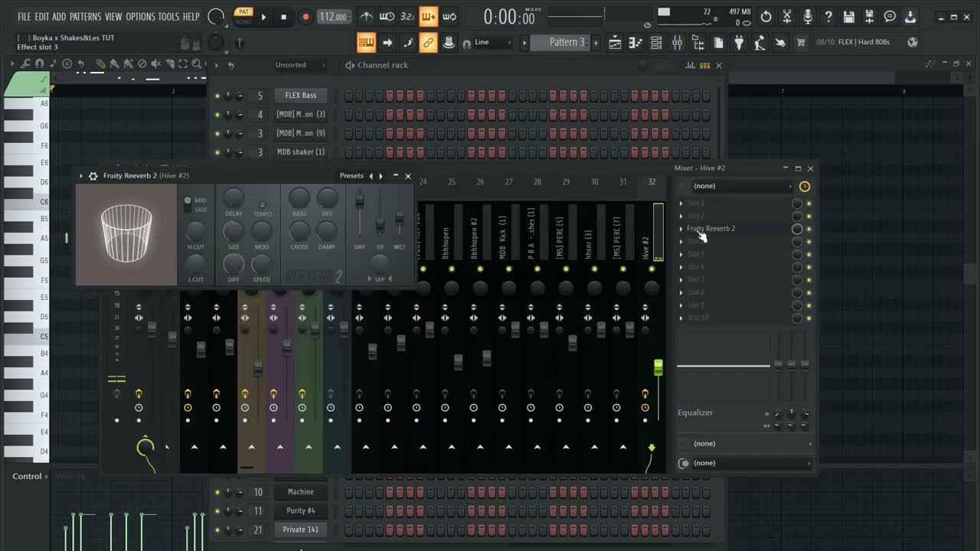Stop playback with the stop button

(x=284, y=17)
